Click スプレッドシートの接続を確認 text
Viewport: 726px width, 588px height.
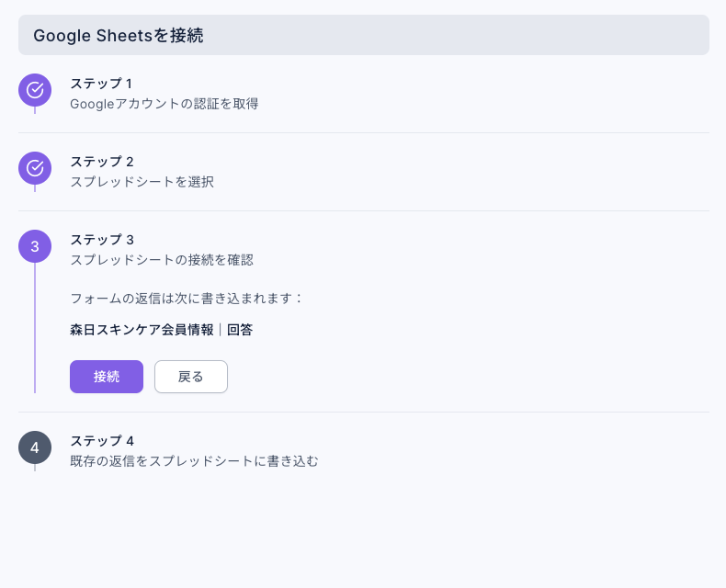162,260
